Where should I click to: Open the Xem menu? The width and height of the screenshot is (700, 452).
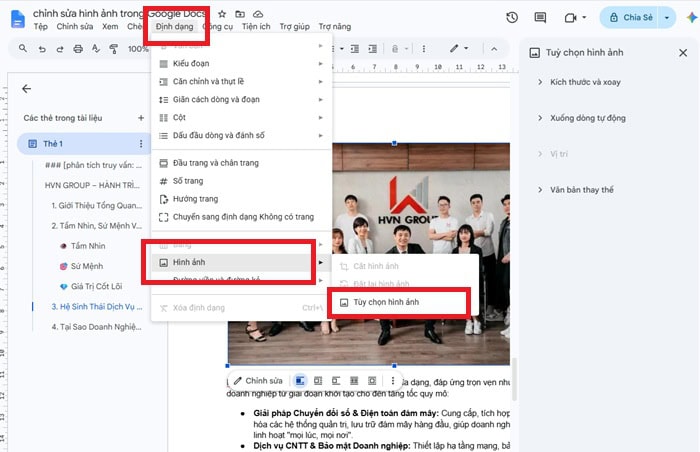pos(110,27)
